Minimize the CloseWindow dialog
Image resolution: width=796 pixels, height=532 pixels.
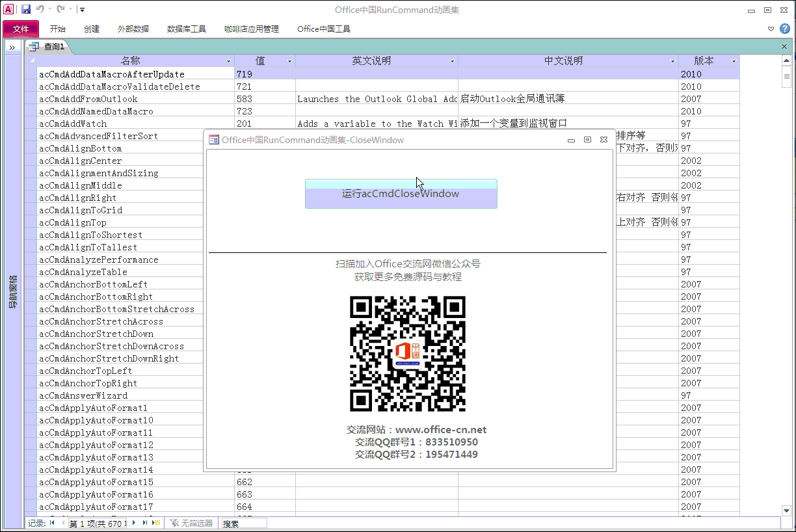click(x=571, y=140)
